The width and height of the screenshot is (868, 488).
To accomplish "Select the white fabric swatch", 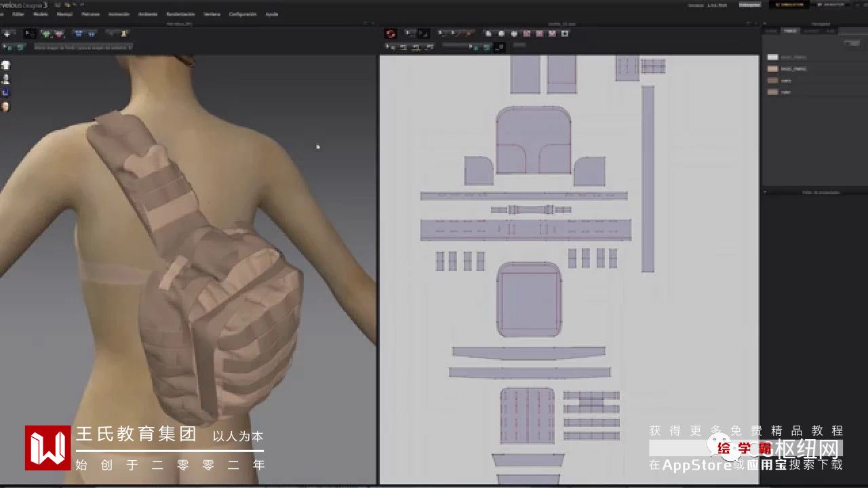I will 772,57.
